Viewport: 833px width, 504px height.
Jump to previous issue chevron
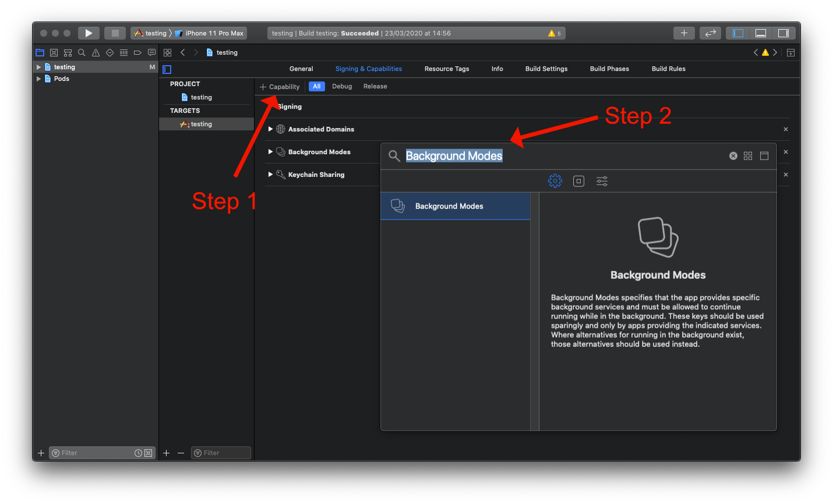[756, 52]
